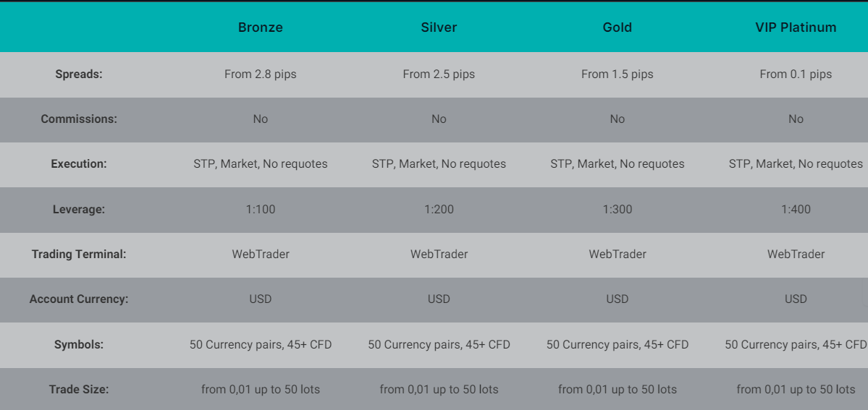The width and height of the screenshot is (868, 410).
Task: Click the Spreads row label
Action: [79, 74]
